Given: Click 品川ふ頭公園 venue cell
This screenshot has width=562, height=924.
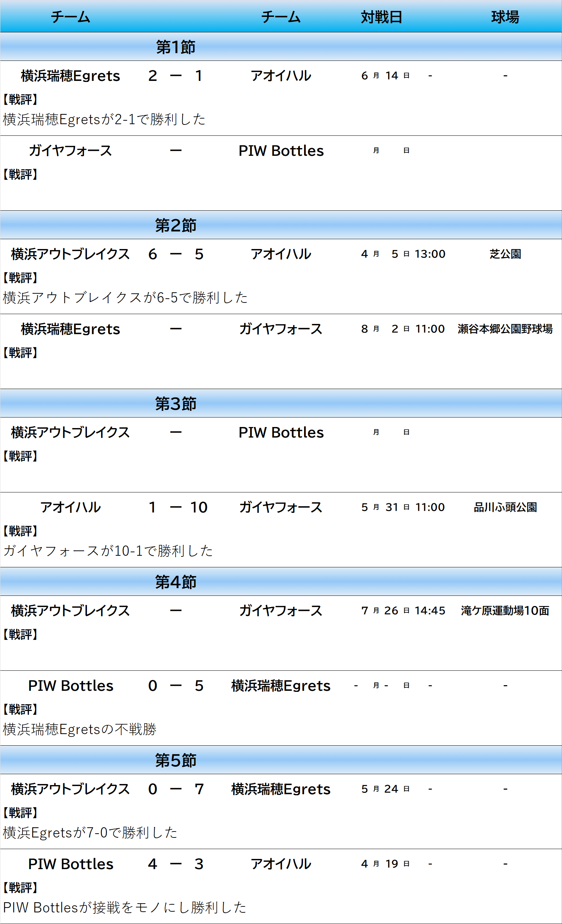Looking at the screenshot, I should pyautogui.click(x=505, y=507).
